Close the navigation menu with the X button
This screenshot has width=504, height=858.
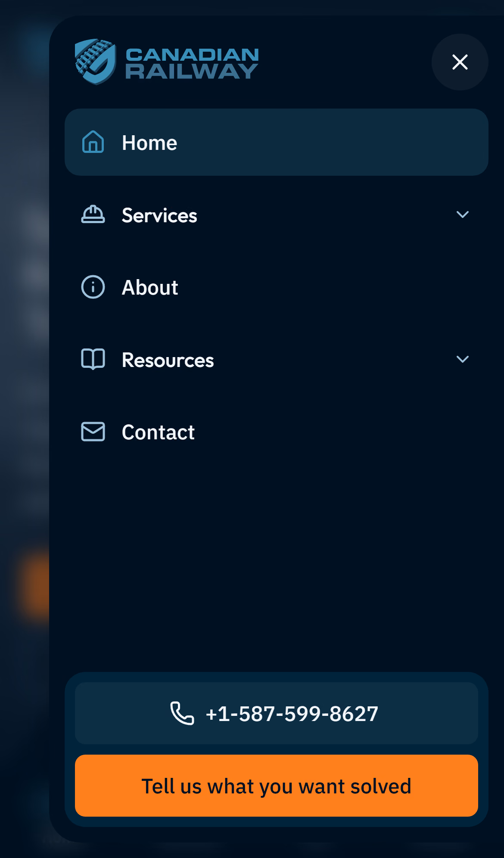point(460,62)
